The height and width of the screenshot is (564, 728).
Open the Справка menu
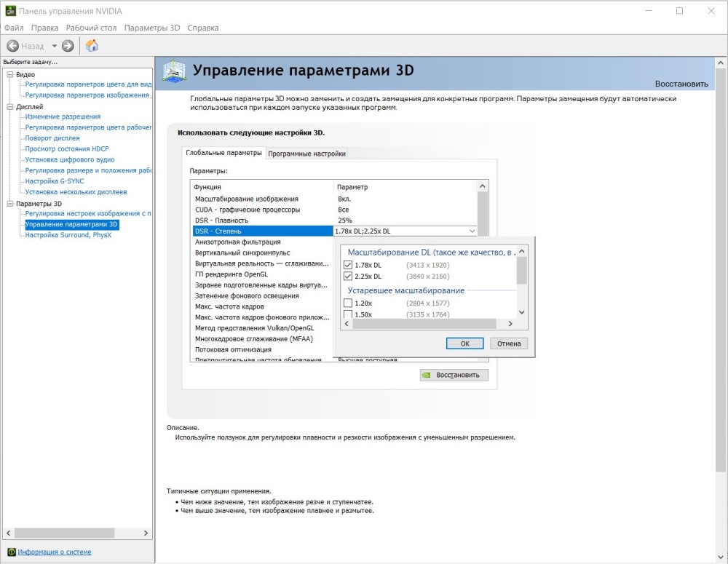tap(203, 28)
